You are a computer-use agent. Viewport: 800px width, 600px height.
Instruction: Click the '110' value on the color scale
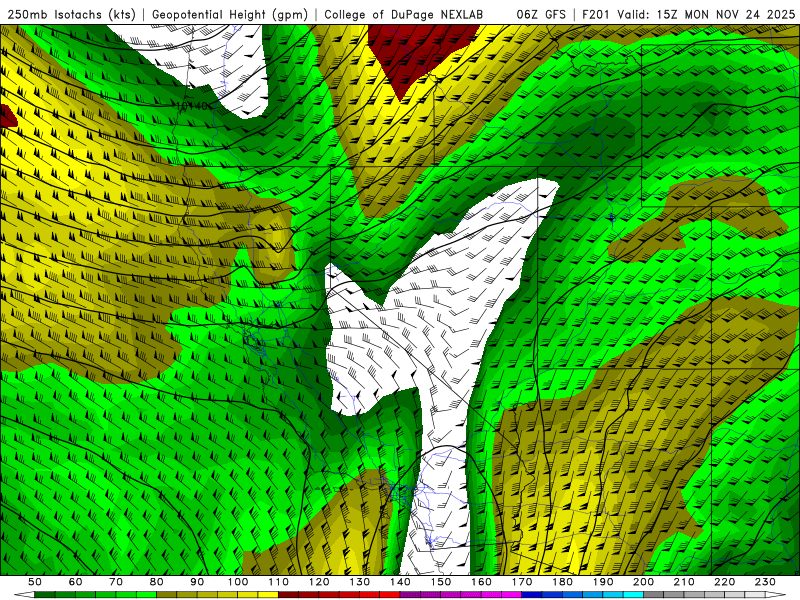click(278, 582)
